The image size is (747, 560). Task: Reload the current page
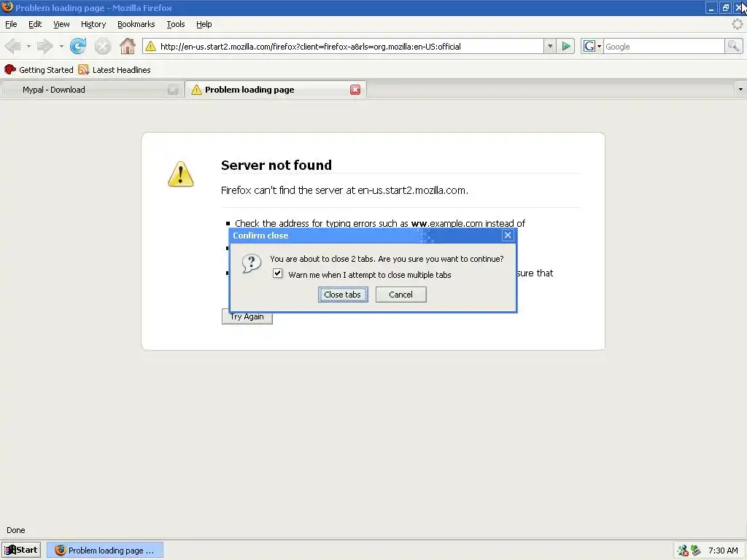[78, 46]
